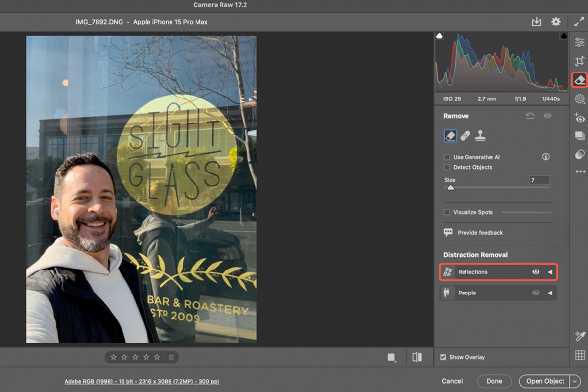Open the Crop and Rotate tool
The width and height of the screenshot is (588, 392).
579,61
